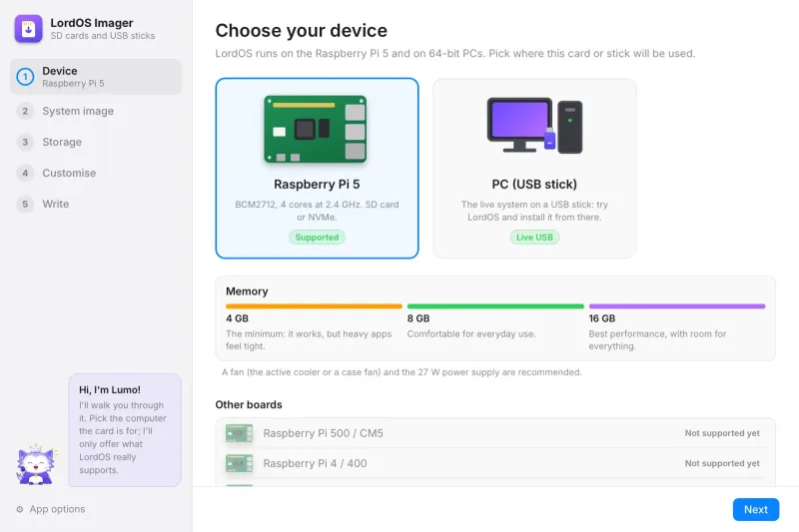Click the 8 GB memory label
Image resolution: width=799 pixels, height=532 pixels.
tap(418, 318)
